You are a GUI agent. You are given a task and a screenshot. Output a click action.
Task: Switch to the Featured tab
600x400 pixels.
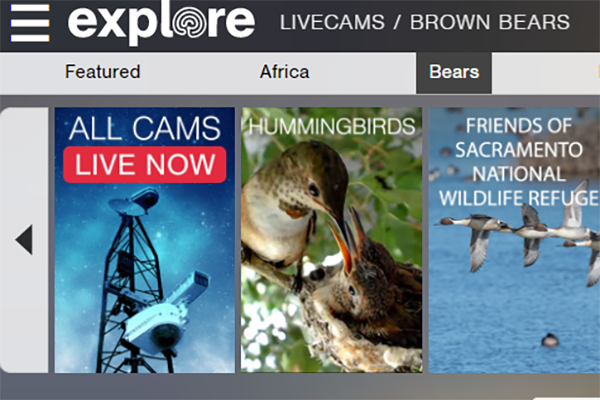pos(103,72)
